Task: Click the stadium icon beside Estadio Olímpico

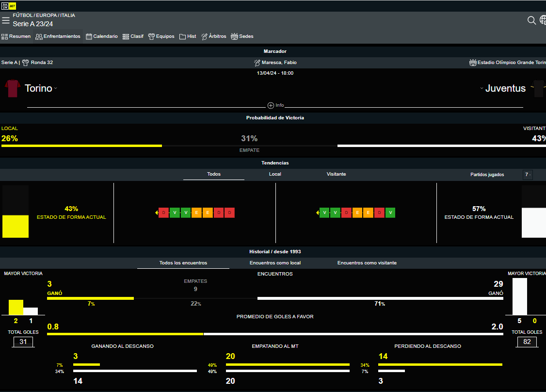Action: 473,63
